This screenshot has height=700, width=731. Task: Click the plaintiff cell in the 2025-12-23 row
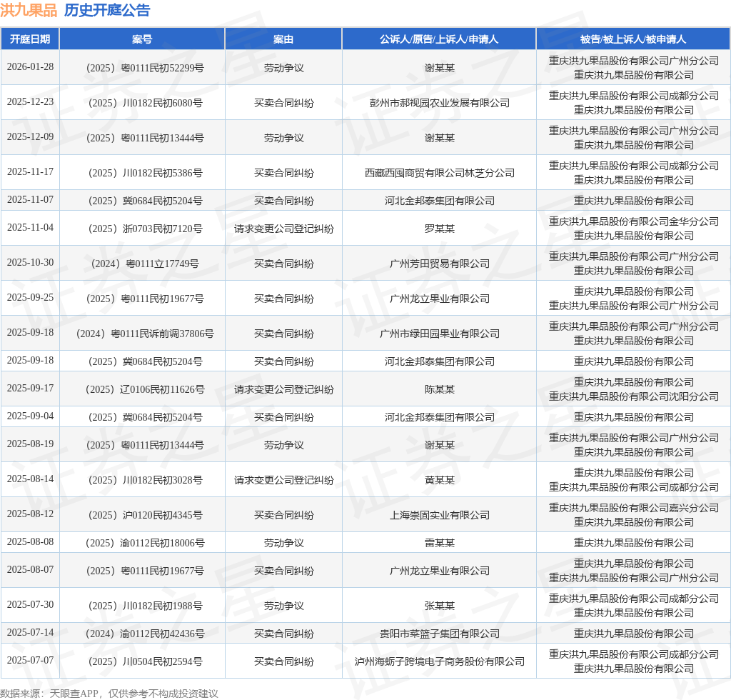(439, 103)
